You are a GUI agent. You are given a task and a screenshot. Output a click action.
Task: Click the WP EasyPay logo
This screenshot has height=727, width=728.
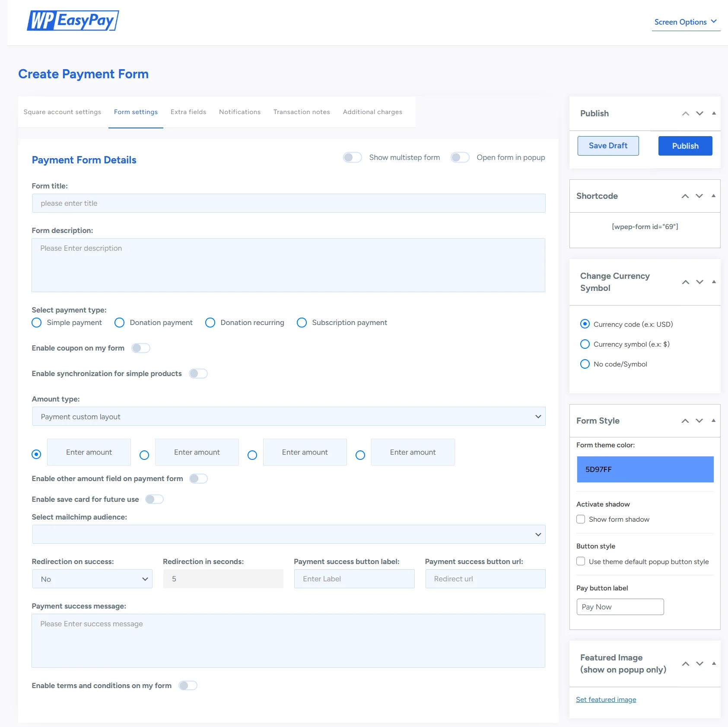coord(73,21)
